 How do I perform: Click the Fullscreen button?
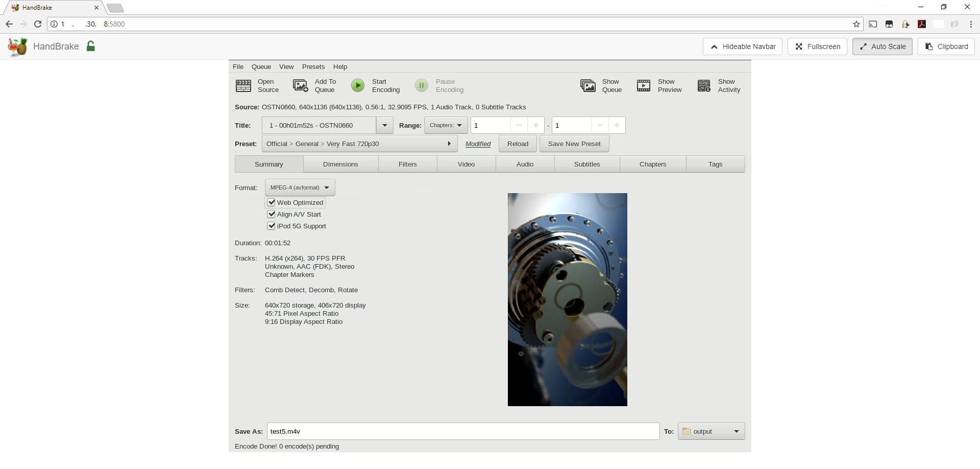(817, 46)
